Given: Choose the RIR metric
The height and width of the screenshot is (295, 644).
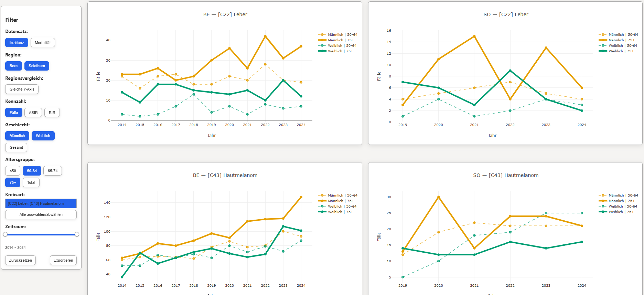Looking at the screenshot, I should point(52,113).
